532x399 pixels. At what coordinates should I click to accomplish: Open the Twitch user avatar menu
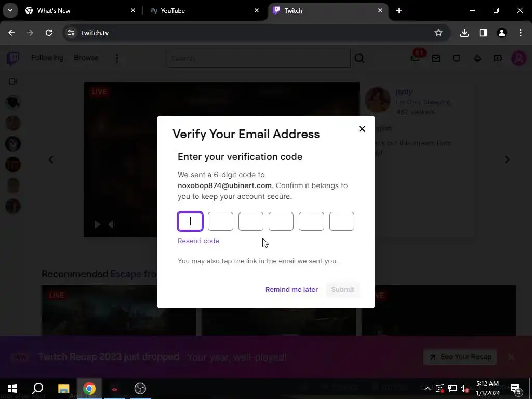click(x=519, y=58)
